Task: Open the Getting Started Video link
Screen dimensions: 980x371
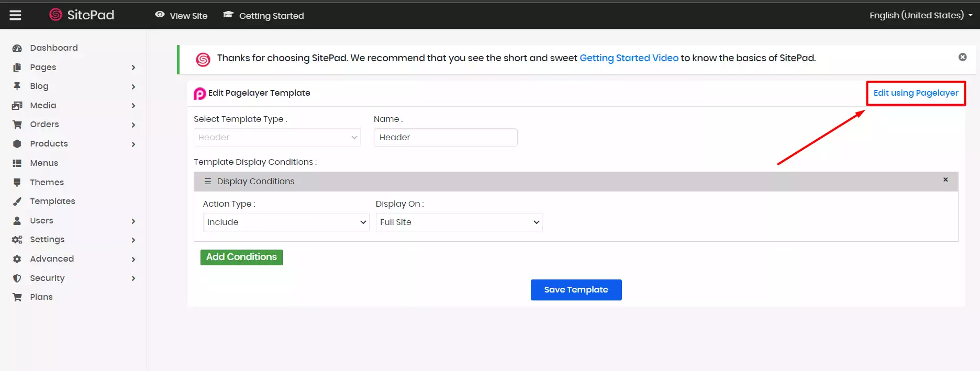Action: [x=629, y=58]
